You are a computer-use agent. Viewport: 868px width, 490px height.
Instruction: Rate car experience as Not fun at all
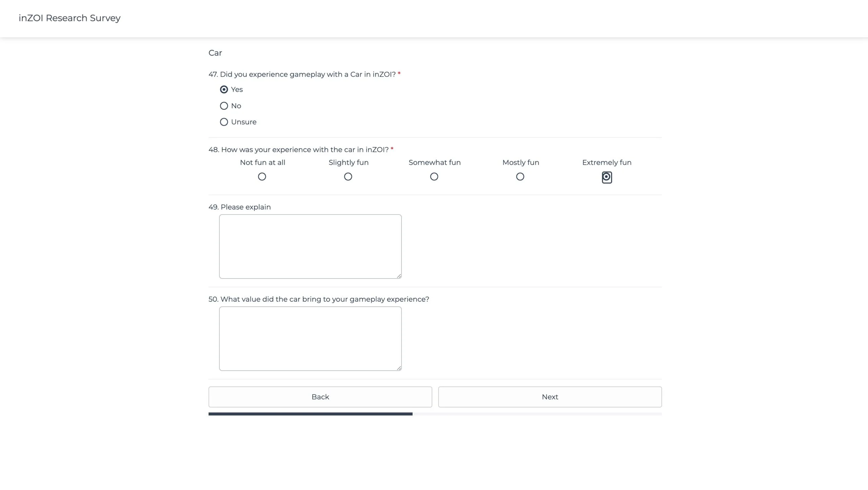click(x=262, y=177)
